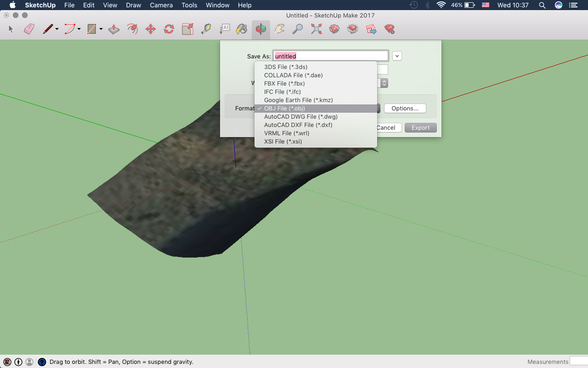Click the Options... button

[x=405, y=109]
